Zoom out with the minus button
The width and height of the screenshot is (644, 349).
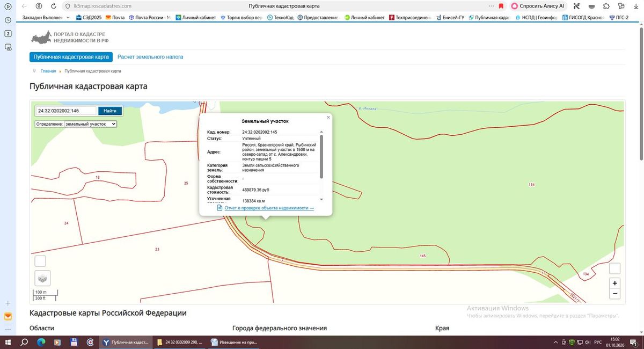click(615, 294)
